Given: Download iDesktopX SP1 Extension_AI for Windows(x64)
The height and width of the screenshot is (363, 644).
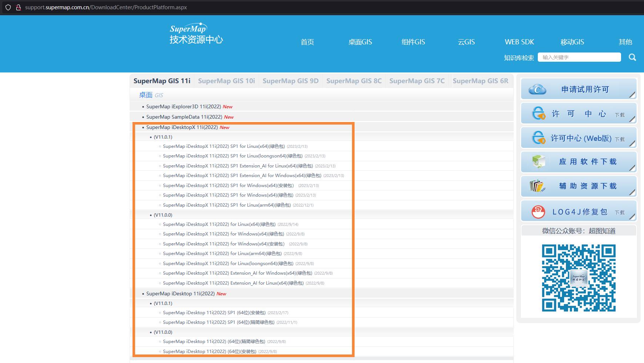Looking at the screenshot, I should point(242,176).
